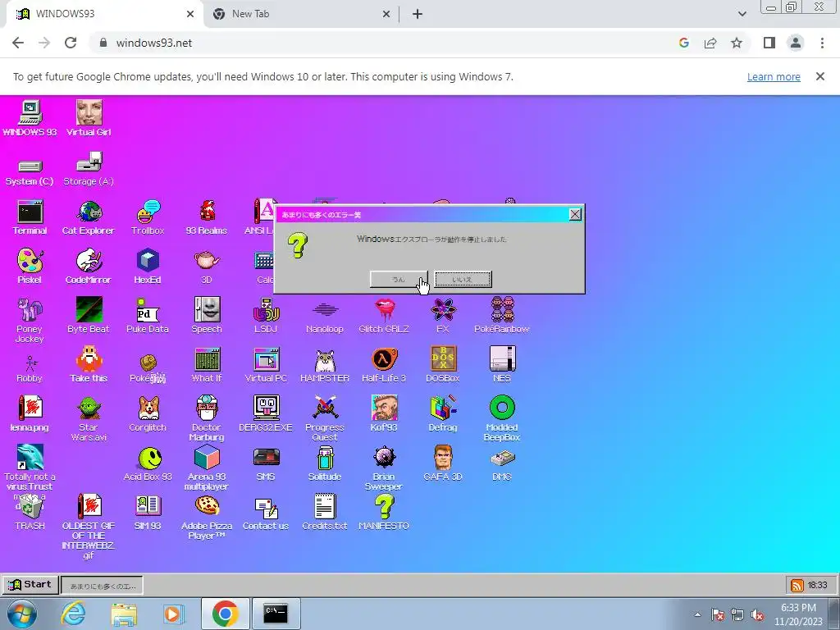Open the Credits.txt file icon

pos(325,513)
